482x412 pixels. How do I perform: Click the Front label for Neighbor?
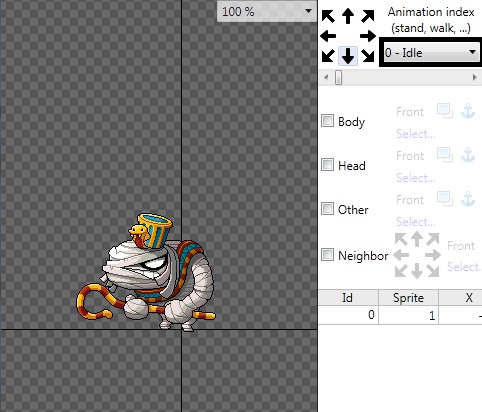pos(461,246)
